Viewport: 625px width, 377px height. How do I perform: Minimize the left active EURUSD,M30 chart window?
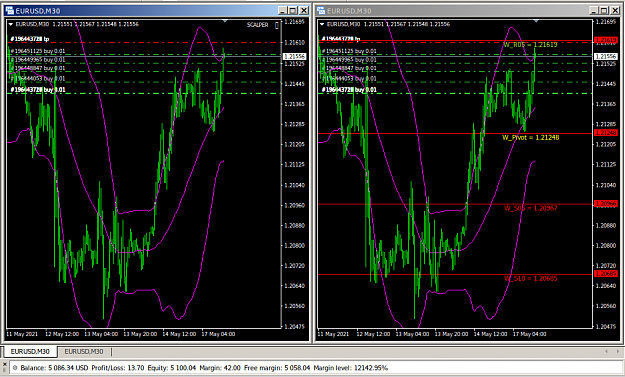click(283, 10)
